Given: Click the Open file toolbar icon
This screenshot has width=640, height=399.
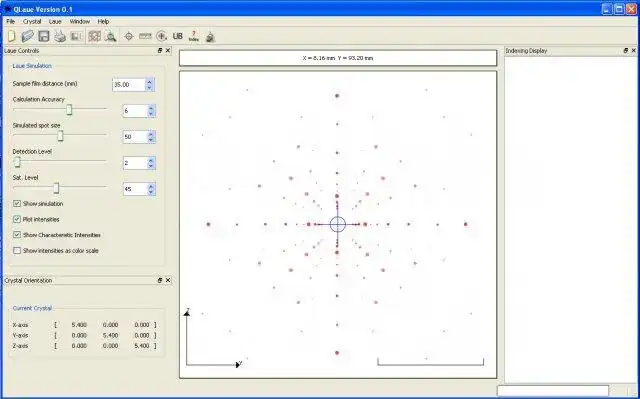Looking at the screenshot, I should (27, 36).
